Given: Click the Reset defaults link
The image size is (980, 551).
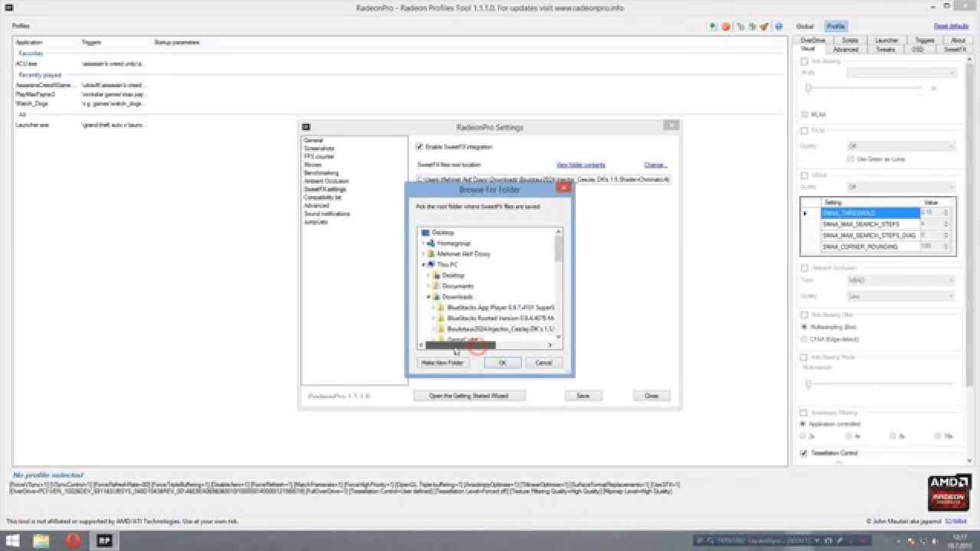Looking at the screenshot, I should pos(951,26).
